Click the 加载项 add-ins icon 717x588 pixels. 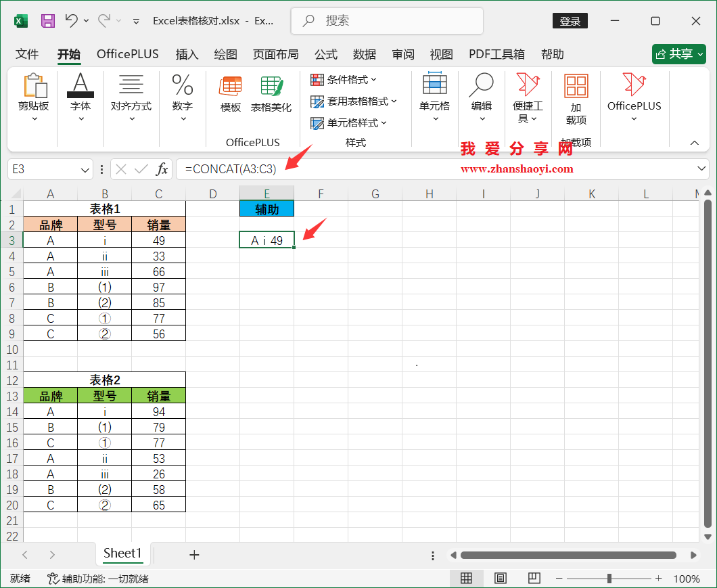click(576, 99)
